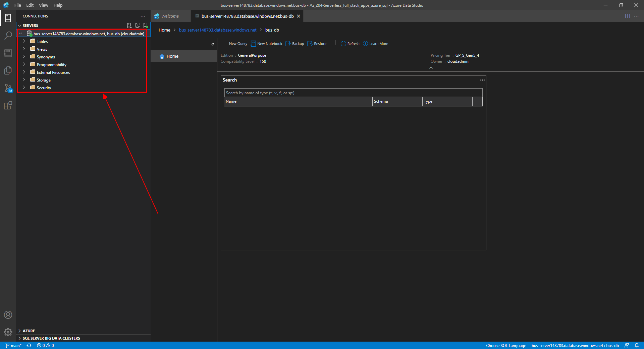Click the Home breadcrumb
The image size is (644, 349).
(164, 30)
